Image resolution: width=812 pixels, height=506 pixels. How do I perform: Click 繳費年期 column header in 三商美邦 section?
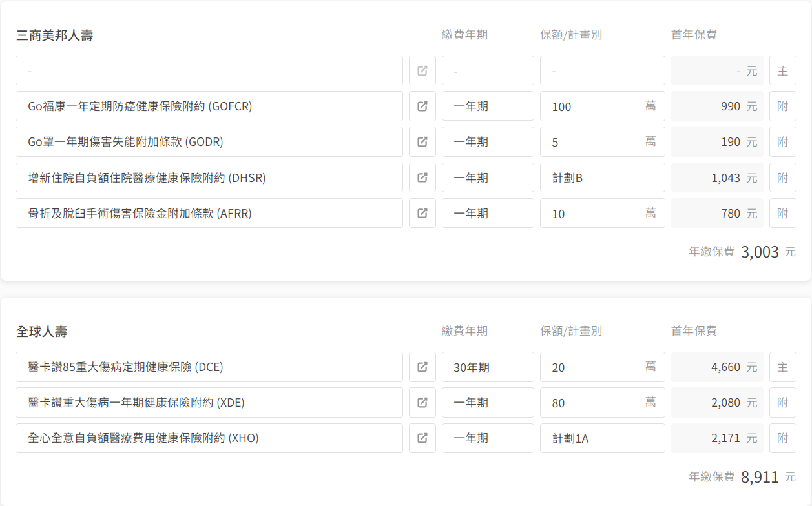[x=464, y=35]
